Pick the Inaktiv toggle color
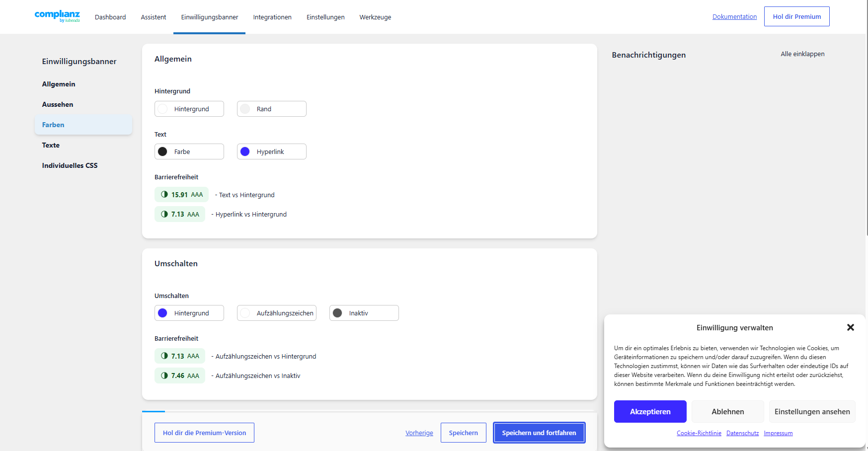This screenshot has width=868, height=451. click(x=364, y=313)
